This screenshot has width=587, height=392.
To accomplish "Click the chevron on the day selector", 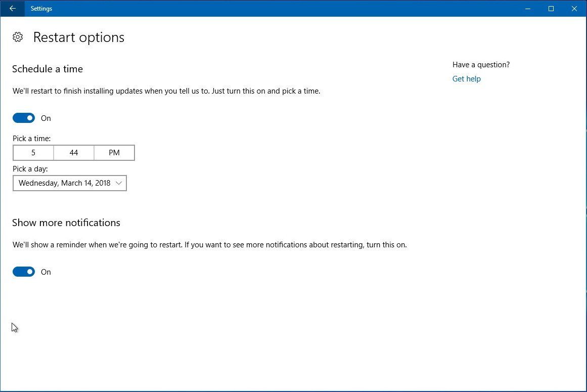I will tap(119, 183).
